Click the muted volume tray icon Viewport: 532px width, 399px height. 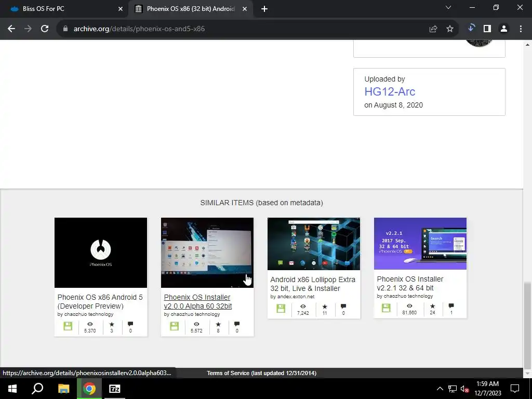tap(464, 389)
